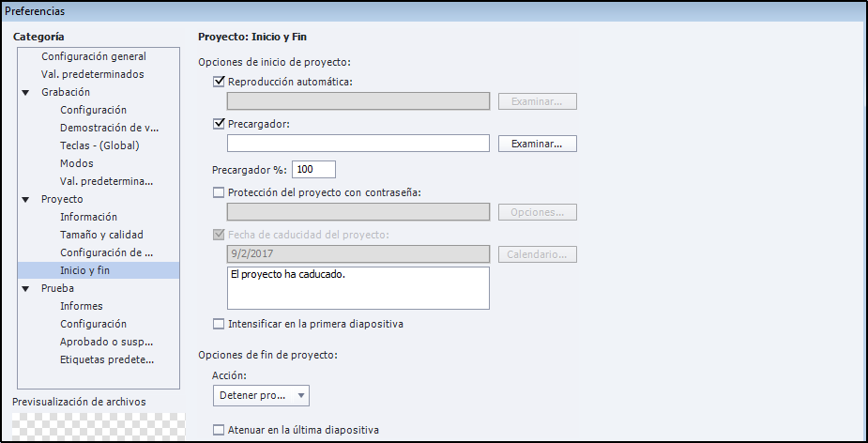Select Val. predeterminados category
Viewport: 868px width, 443px height.
tap(92, 74)
